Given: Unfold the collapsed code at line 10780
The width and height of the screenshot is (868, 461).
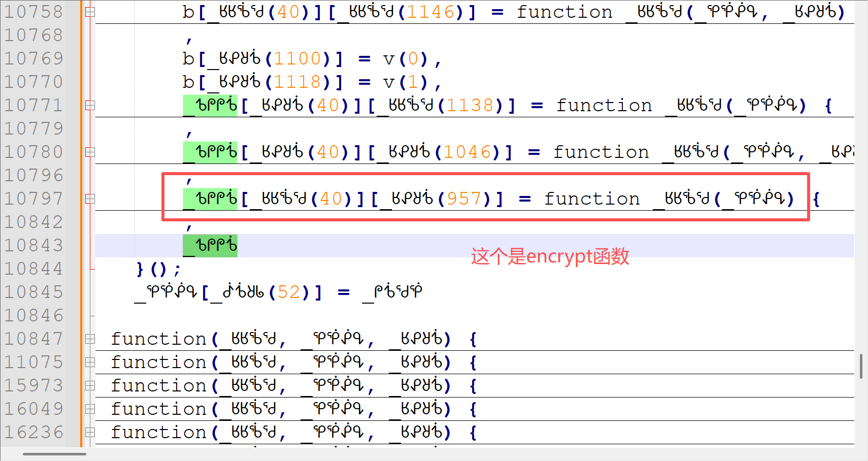Looking at the screenshot, I should [90, 152].
